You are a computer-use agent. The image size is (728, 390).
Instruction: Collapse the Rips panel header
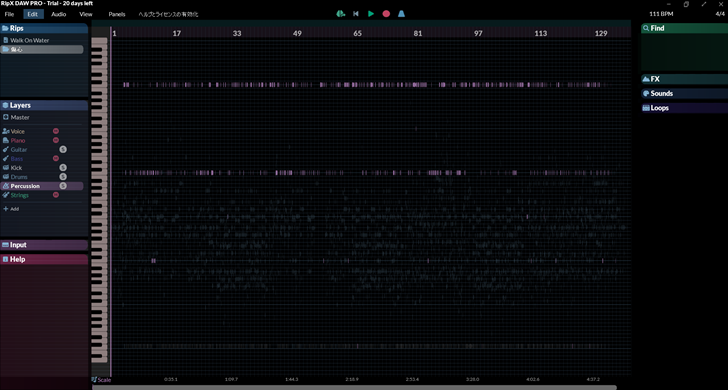pos(44,28)
